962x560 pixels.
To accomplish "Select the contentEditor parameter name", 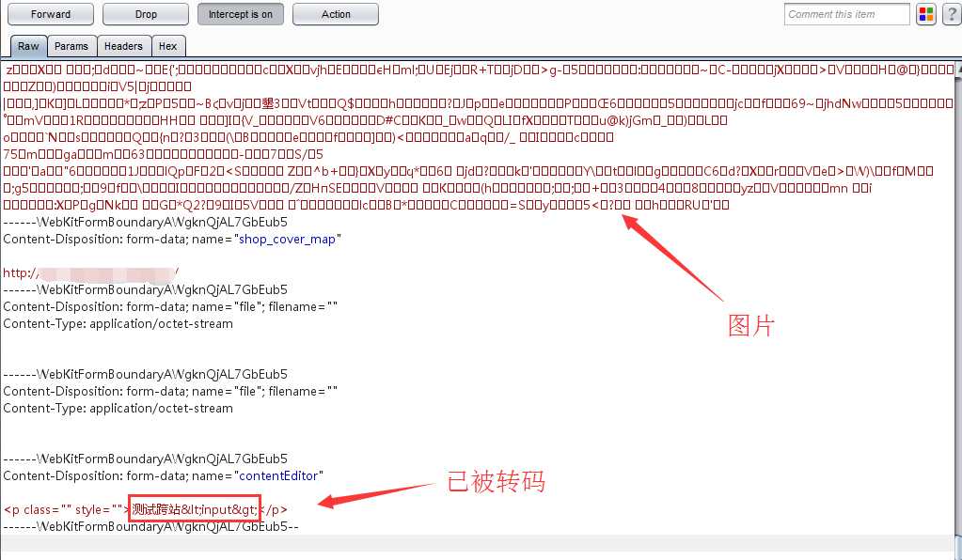I will coord(278,476).
